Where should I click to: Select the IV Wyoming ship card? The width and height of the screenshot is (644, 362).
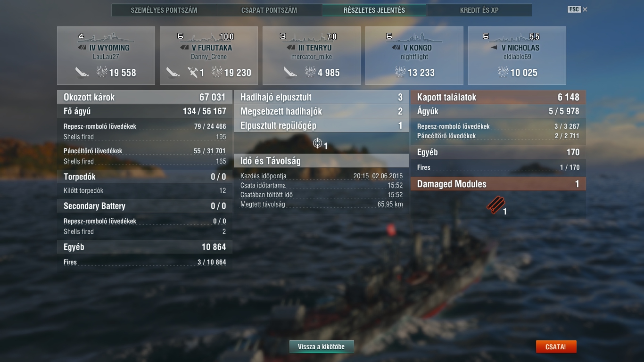coord(106,56)
